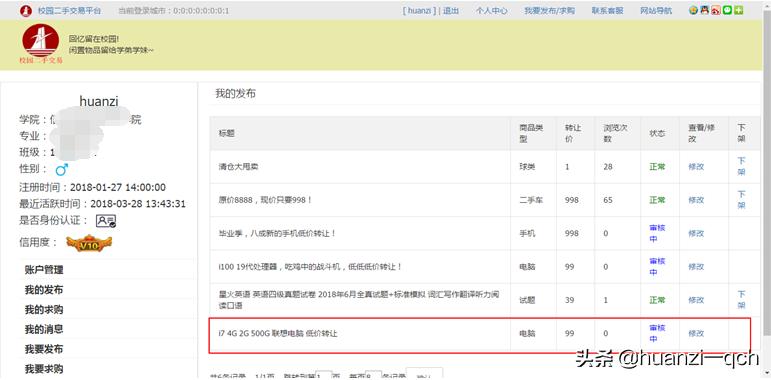Open 联系客服 in top navigation
This screenshot has height=380, width=771.
pos(607,10)
